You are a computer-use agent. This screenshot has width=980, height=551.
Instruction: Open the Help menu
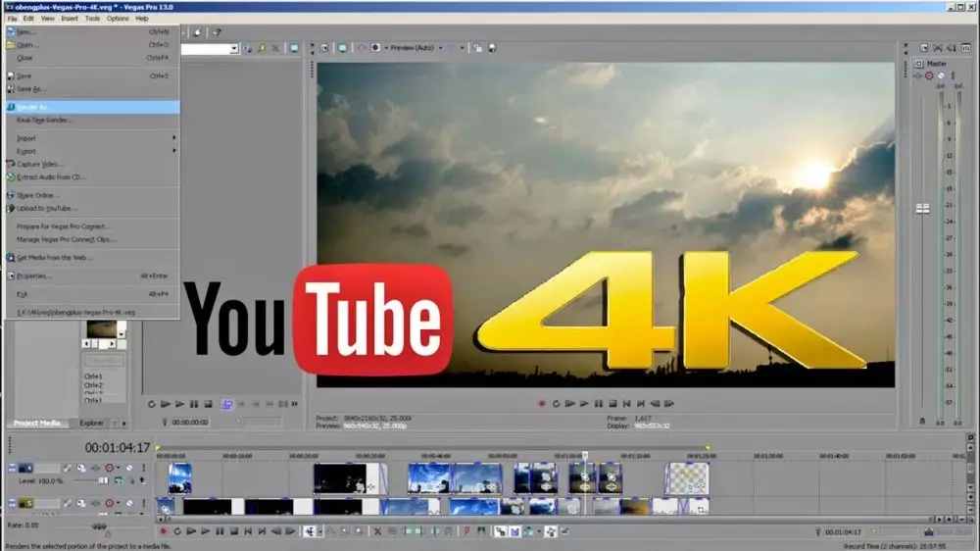coord(142,18)
